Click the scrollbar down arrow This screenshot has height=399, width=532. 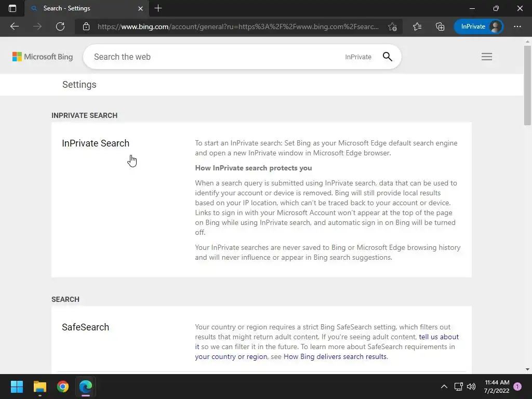[x=527, y=369]
